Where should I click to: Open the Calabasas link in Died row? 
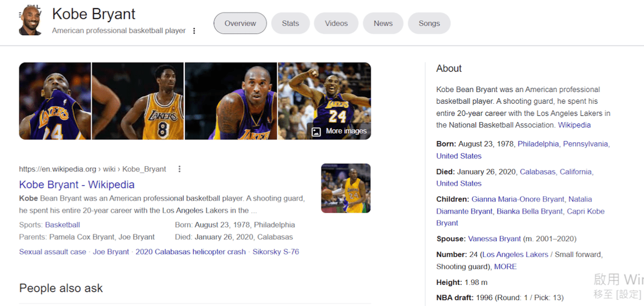(x=537, y=172)
